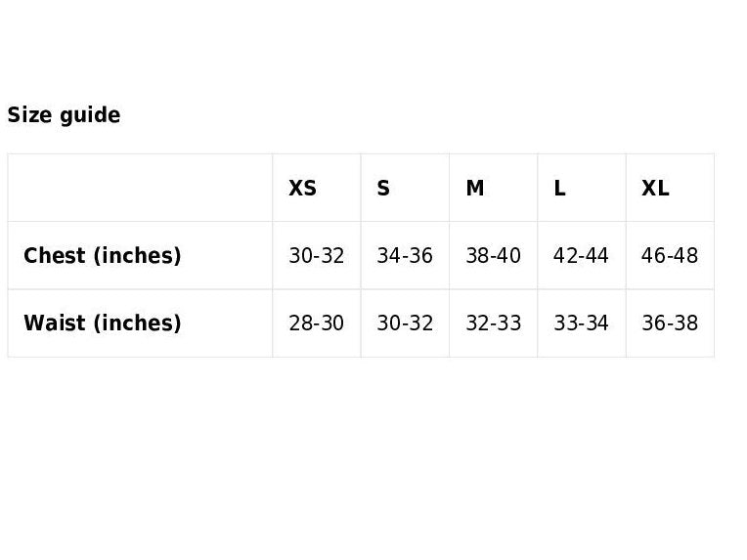Viewport: 747px width, 560px height.
Task: Click the L chest cell 42-44
Action: coord(581,256)
